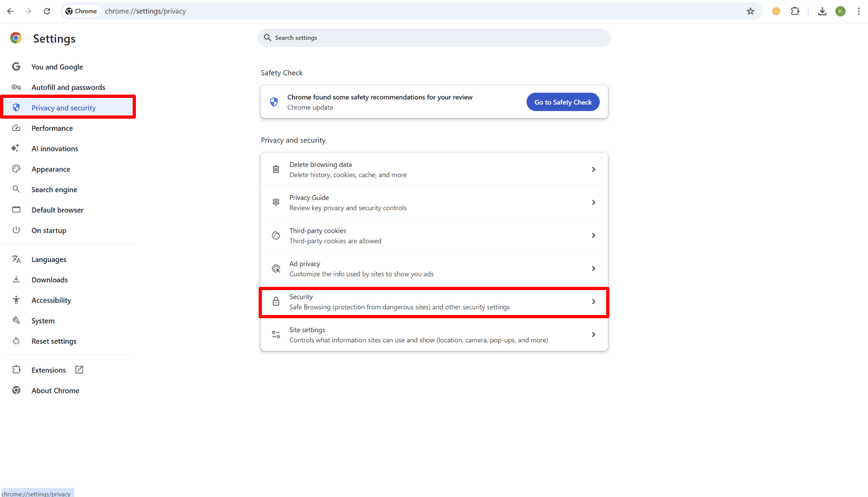Click the magnifier icon in Search settings
868x497 pixels.
(268, 38)
